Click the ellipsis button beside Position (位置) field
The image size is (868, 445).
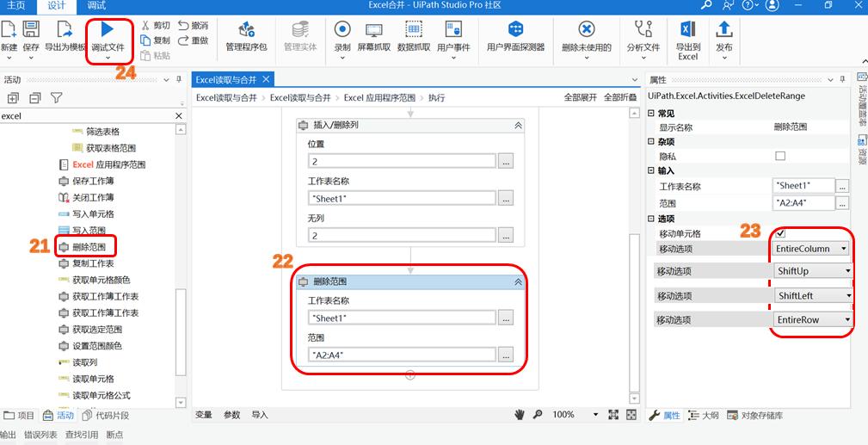coord(506,161)
